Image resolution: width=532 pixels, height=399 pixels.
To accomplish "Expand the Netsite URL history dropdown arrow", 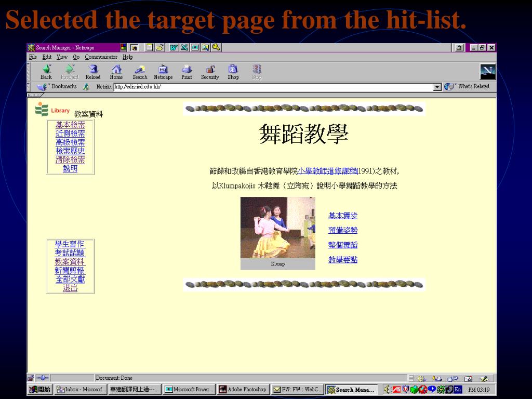I will click(x=437, y=87).
